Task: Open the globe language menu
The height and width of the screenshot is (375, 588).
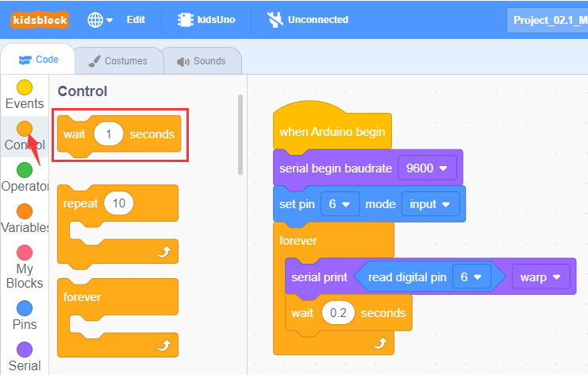Action: click(x=100, y=20)
